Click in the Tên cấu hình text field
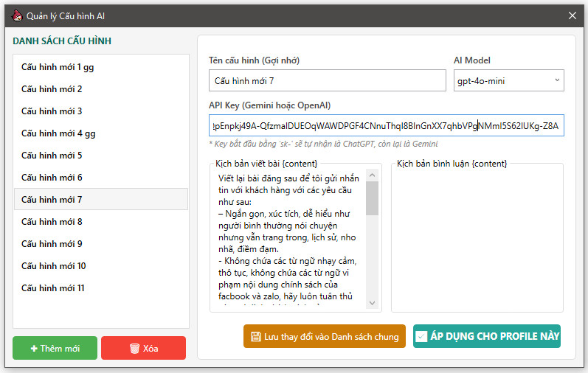 pos(327,81)
